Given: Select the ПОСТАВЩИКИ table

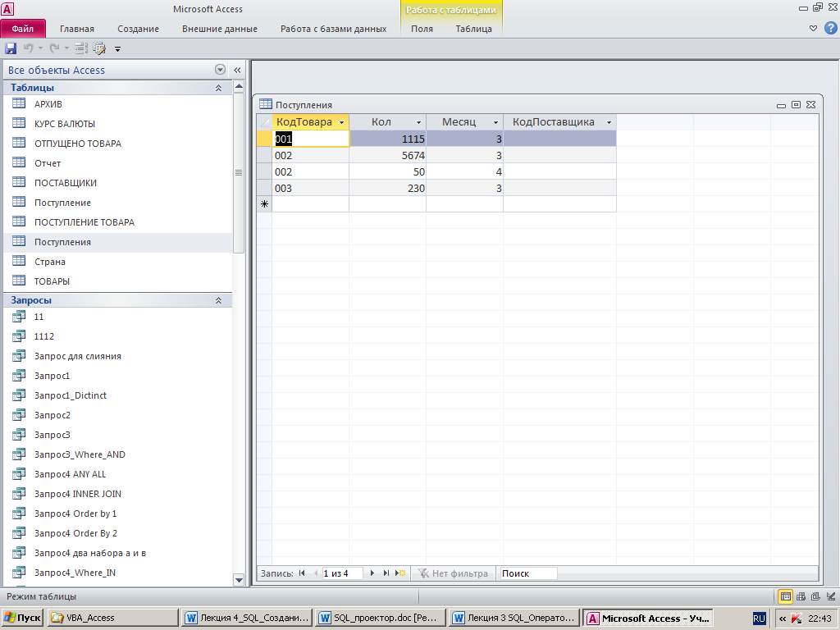Looking at the screenshot, I should click(x=66, y=183).
